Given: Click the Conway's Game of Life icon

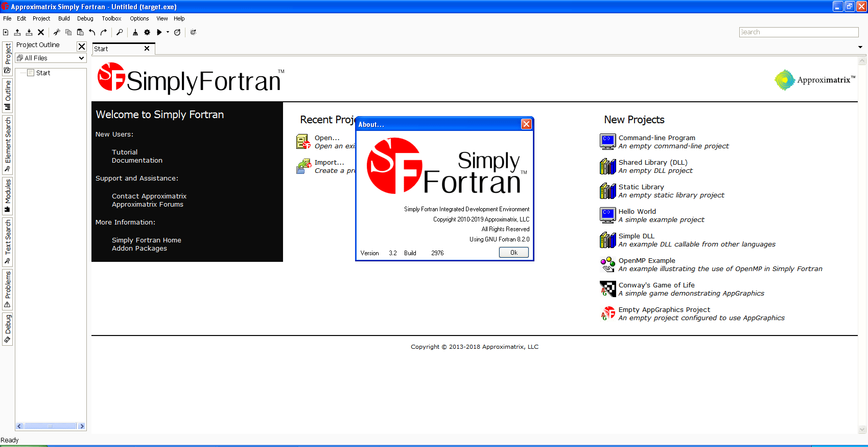Looking at the screenshot, I should (607, 289).
